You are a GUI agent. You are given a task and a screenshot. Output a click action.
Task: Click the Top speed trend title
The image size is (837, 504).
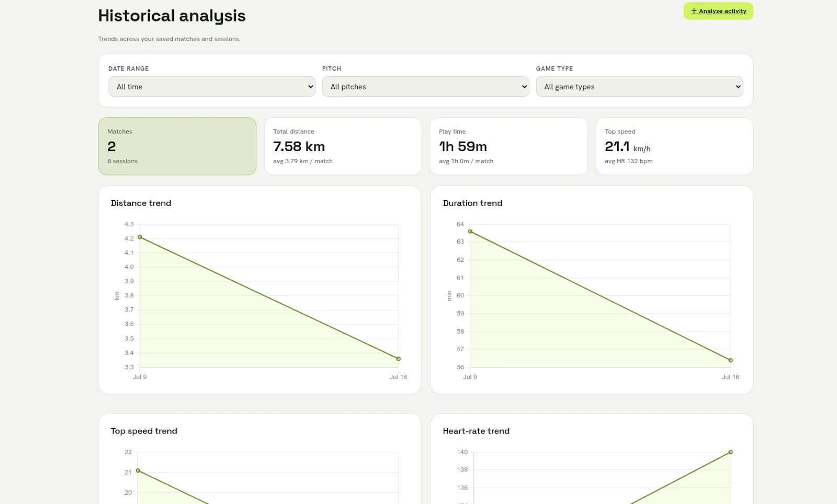pyautogui.click(x=144, y=431)
